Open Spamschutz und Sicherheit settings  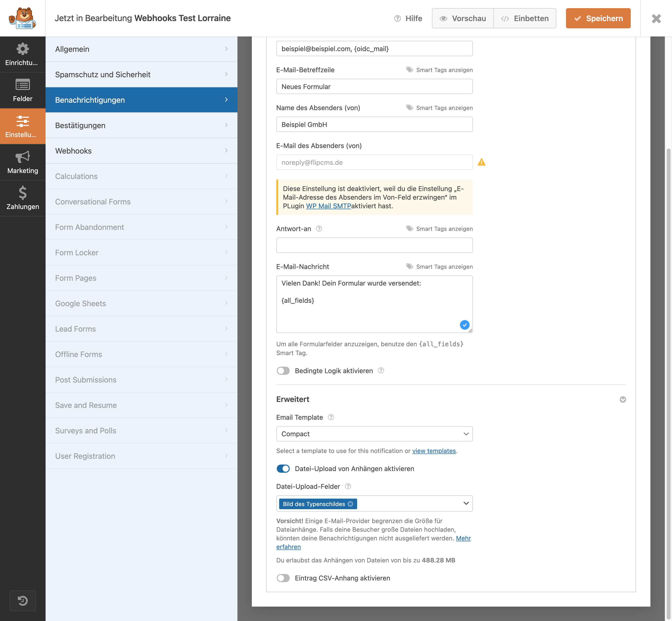(x=141, y=74)
